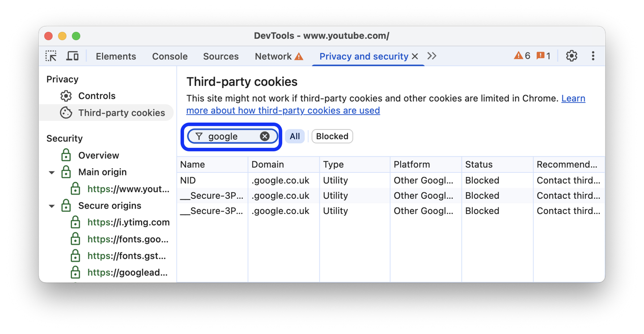Open the customize DevTools three-dot menu
644x334 pixels.
593,56
